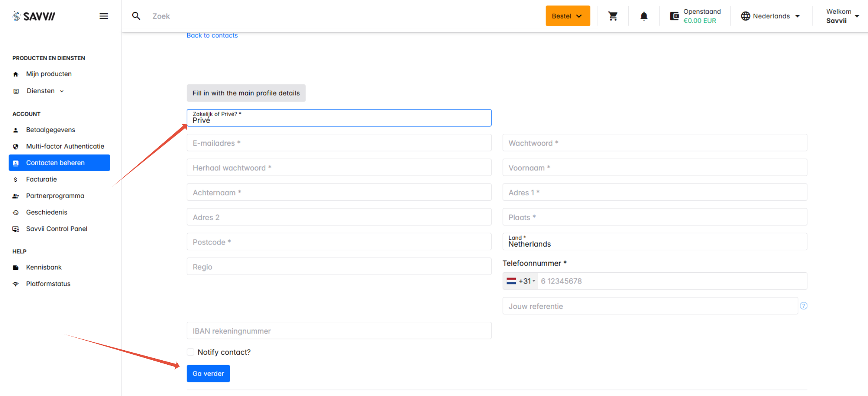
Task: Click the Ga verder button
Action: [x=208, y=374]
